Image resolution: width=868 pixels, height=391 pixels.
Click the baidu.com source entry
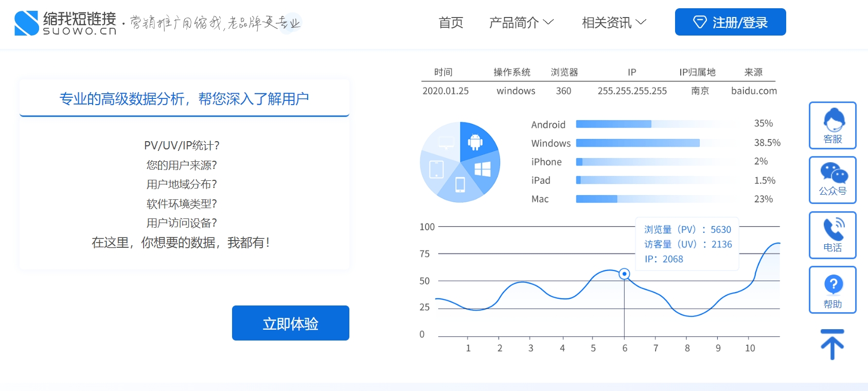[x=754, y=91]
